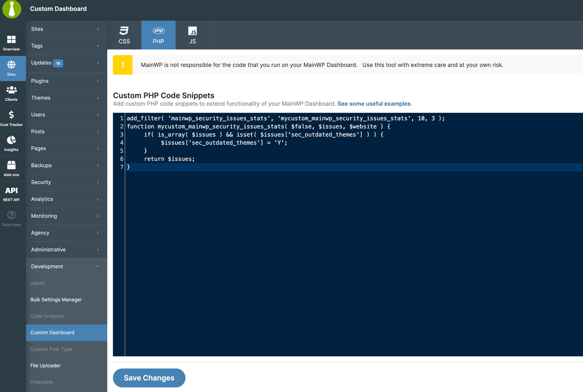
Task: Expand the Plugins menu
Action: point(66,81)
